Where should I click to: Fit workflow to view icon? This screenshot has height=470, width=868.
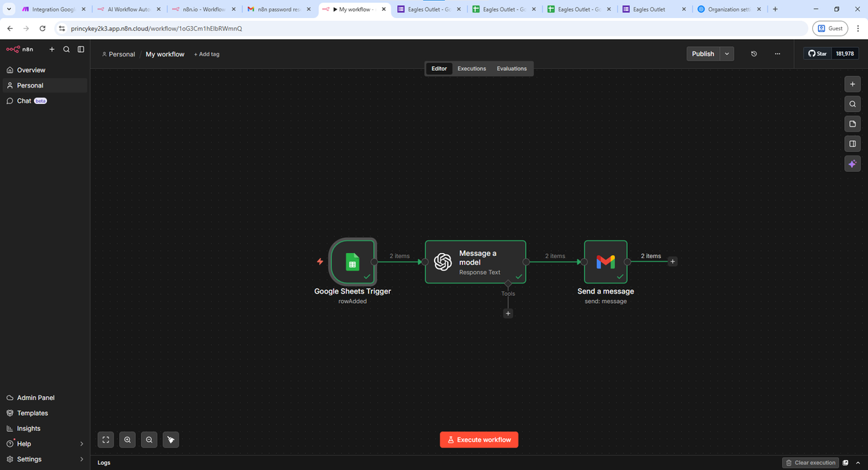tap(106, 439)
